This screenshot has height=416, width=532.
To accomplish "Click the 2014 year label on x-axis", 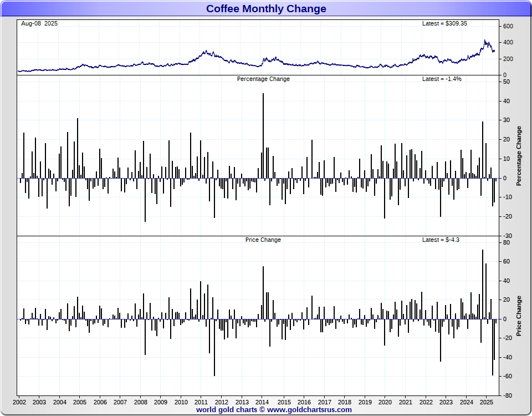I will [262, 402].
